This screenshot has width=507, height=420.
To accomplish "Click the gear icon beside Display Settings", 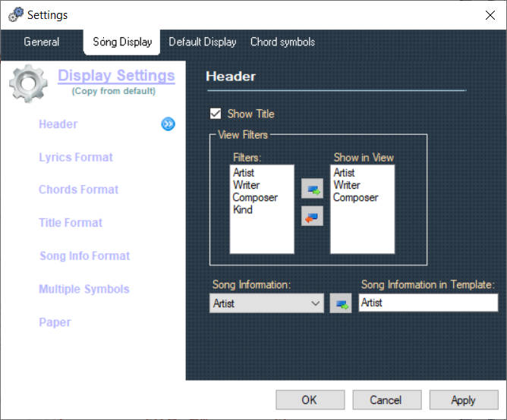I will coord(28,83).
